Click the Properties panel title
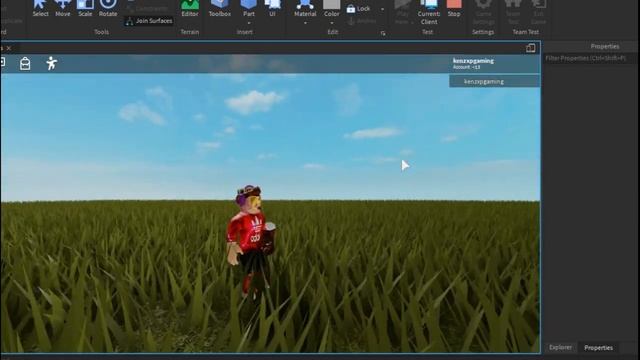Viewport: 640px width, 360px height. coord(604,47)
